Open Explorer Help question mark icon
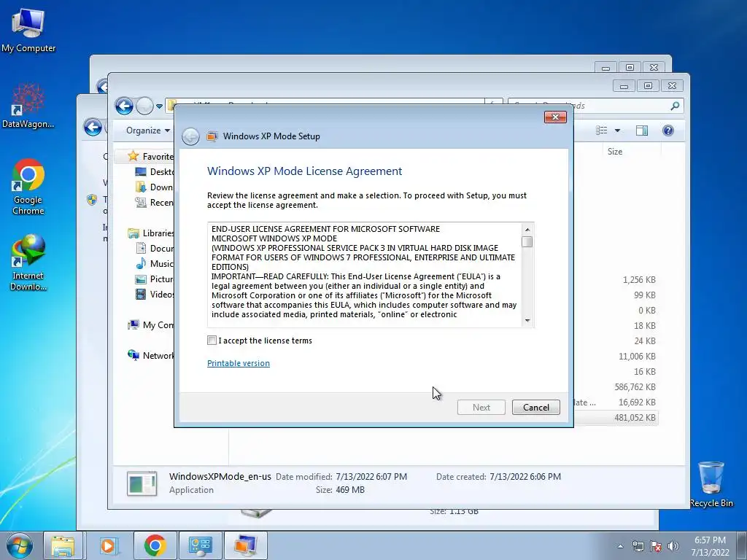The height and width of the screenshot is (560, 747). [668, 131]
